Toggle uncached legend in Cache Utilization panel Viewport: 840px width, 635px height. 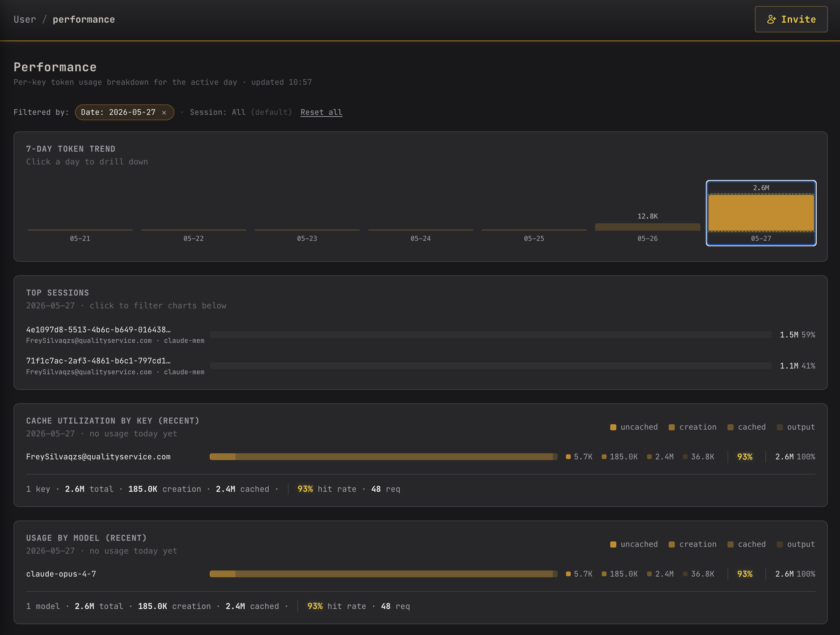pyautogui.click(x=634, y=427)
